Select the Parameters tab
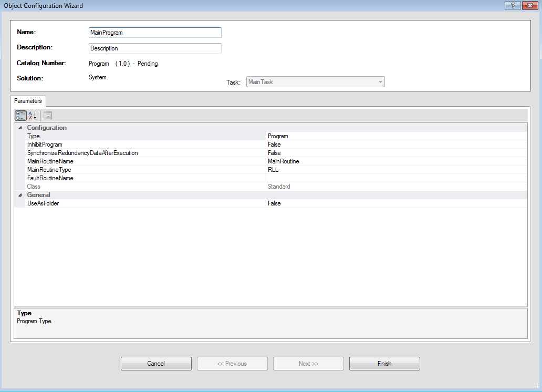Screen dimensions: 542x392 (28, 101)
